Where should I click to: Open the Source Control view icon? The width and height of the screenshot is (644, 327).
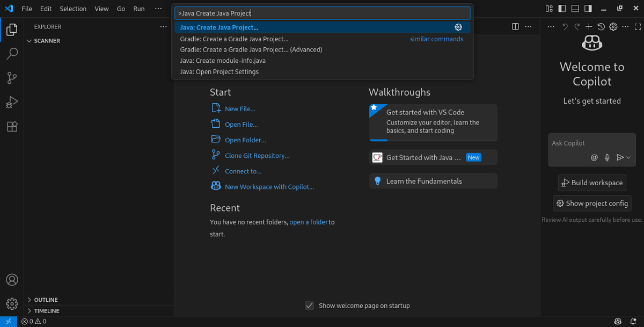[12, 78]
